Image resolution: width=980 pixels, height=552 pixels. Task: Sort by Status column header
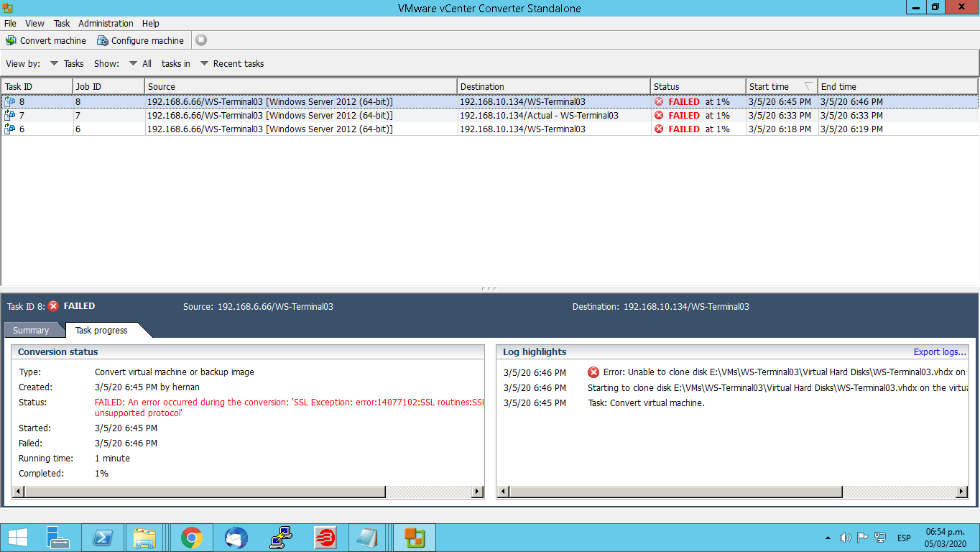point(698,86)
